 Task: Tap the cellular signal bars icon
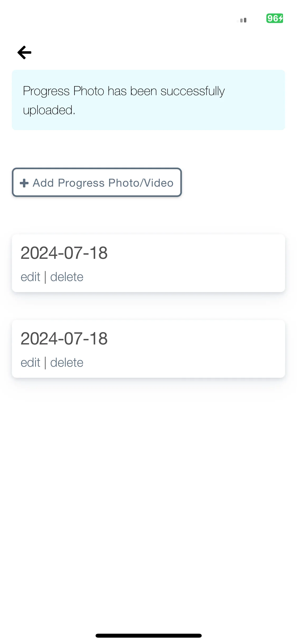242,20
